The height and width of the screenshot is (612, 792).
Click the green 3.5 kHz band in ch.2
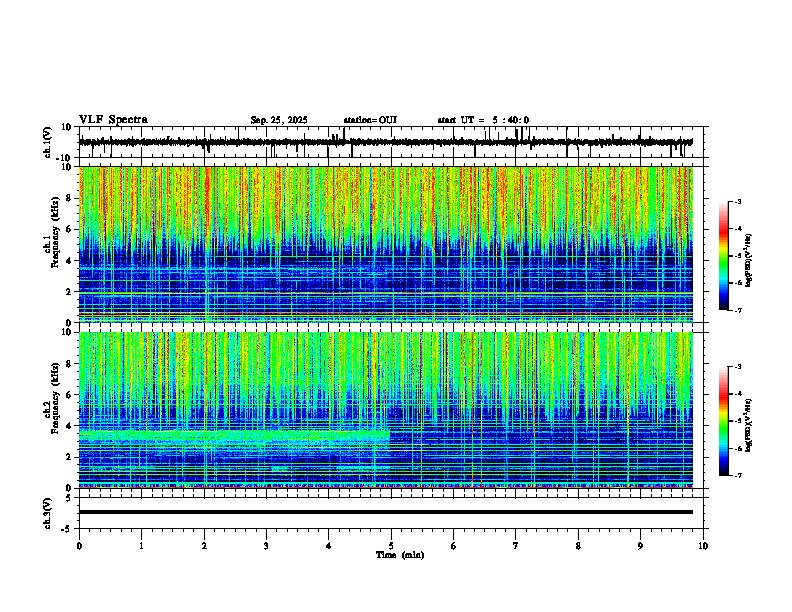pyautogui.click(x=234, y=435)
